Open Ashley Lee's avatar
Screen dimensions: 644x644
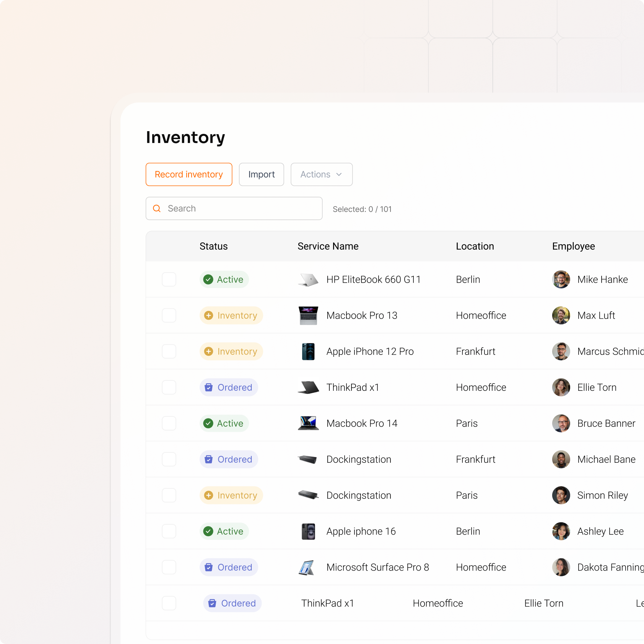(561, 531)
